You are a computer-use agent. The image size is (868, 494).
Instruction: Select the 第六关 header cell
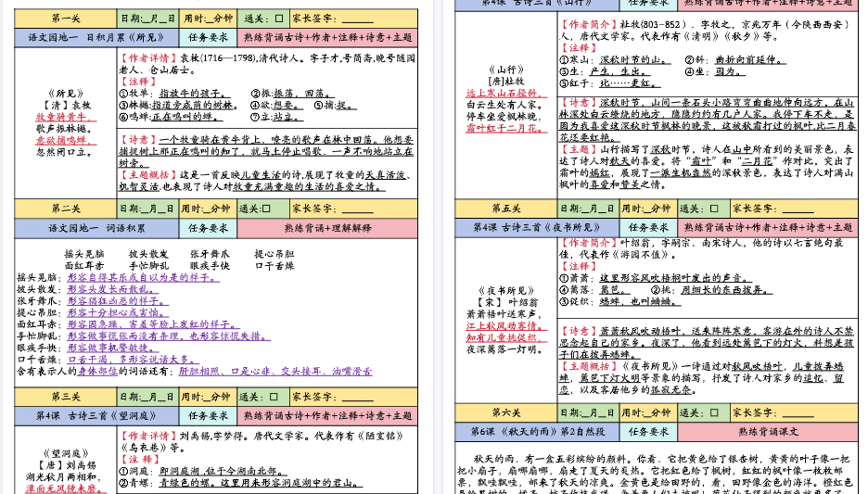pos(506,412)
